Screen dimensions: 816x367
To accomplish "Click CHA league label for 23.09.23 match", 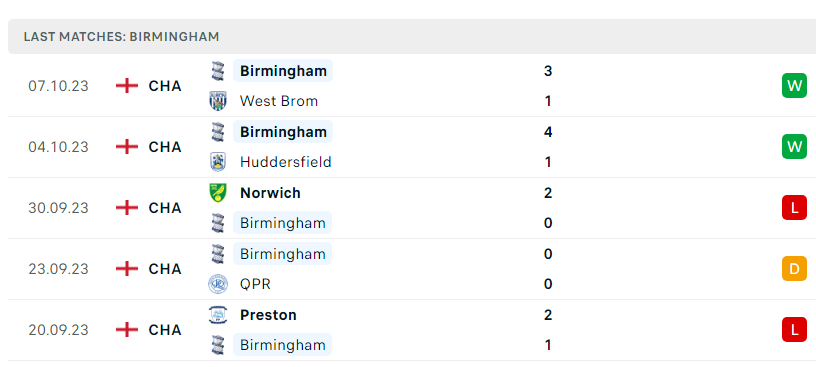I will (165, 269).
